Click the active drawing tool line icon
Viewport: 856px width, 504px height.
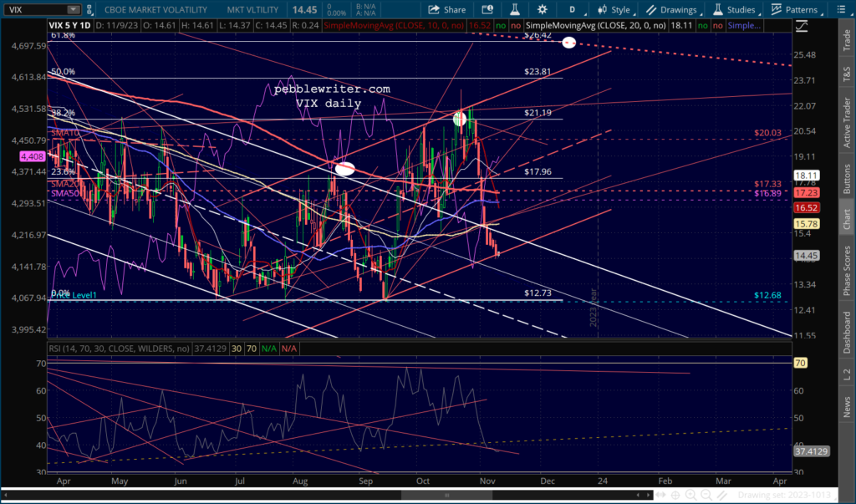722,496
